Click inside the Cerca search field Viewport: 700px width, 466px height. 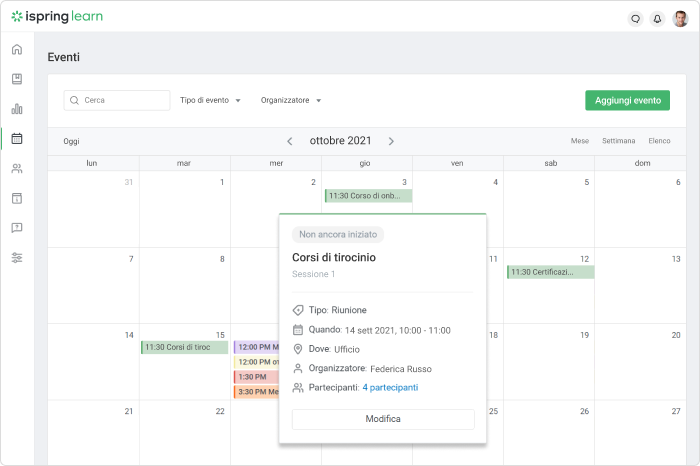click(x=117, y=100)
